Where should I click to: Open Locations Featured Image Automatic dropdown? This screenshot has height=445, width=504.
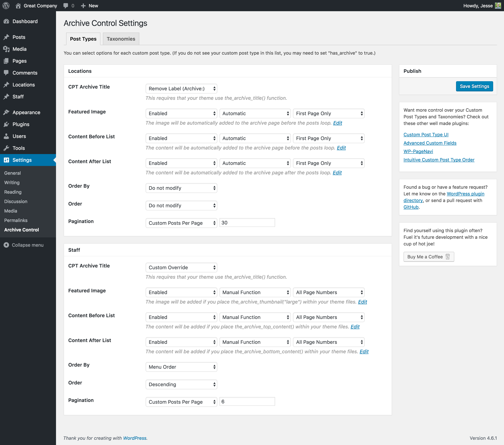click(x=255, y=113)
